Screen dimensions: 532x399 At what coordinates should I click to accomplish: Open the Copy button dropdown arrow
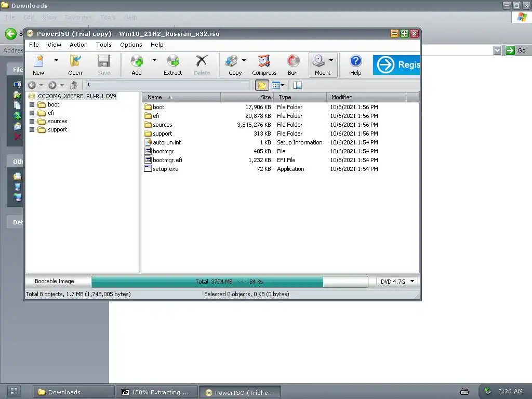click(x=244, y=60)
